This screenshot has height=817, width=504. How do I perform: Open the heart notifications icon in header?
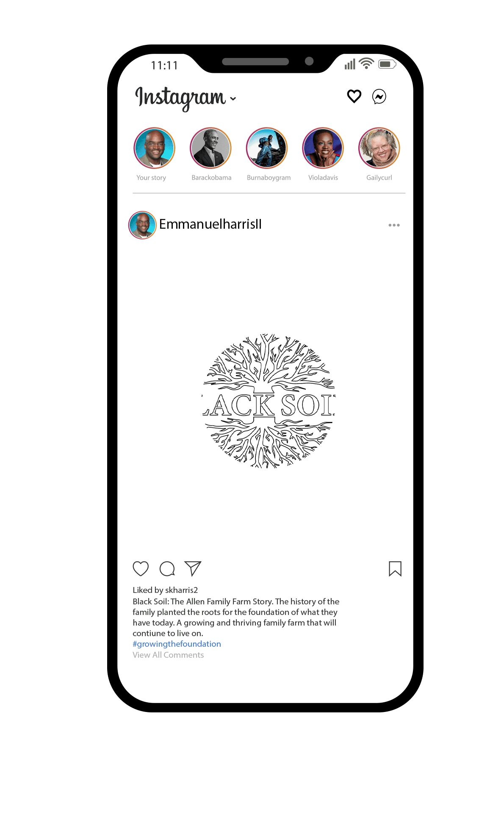[354, 96]
